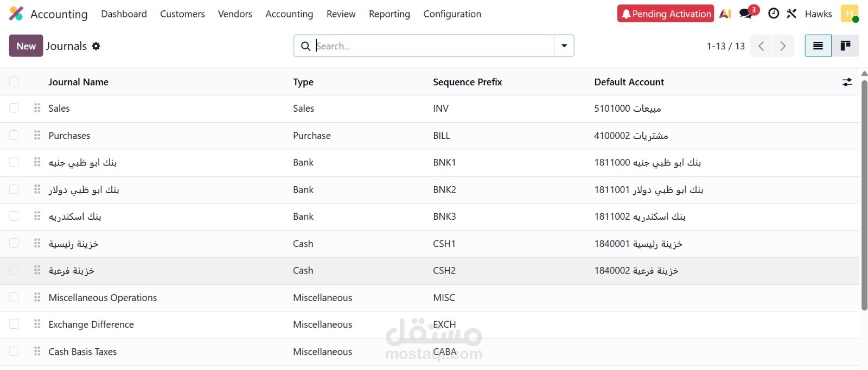This screenshot has height=370, width=868.
Task: Click drag handle of BNK3 row
Action: (x=37, y=216)
